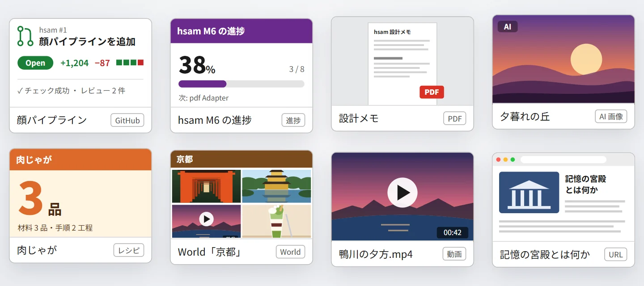Click the 記憶の宮殿とは何か card title
The height and width of the screenshot is (286, 644).
(x=545, y=254)
